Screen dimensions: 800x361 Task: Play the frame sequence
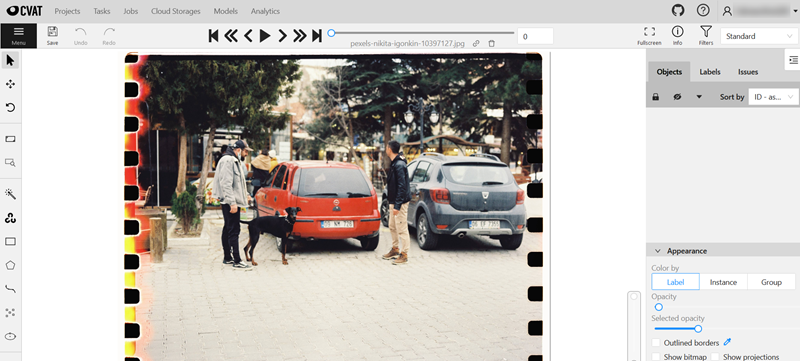point(265,36)
